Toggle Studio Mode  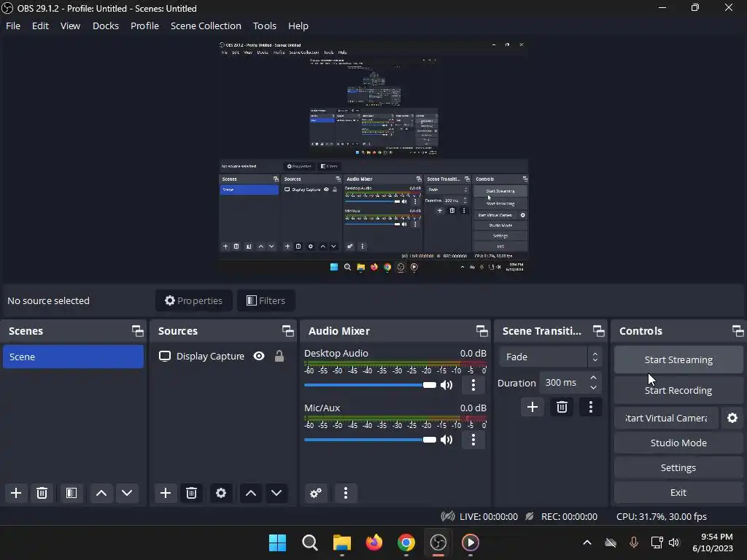pos(678,443)
